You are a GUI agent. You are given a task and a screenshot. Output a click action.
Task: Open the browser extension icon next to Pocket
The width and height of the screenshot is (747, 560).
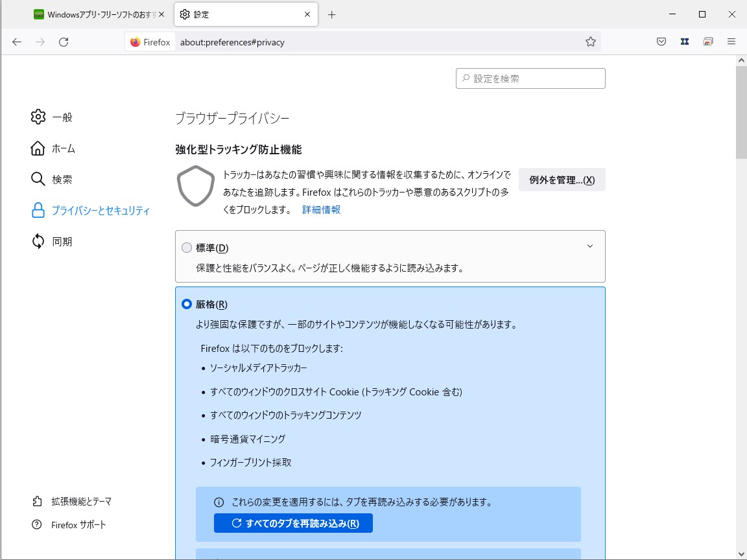coord(684,41)
